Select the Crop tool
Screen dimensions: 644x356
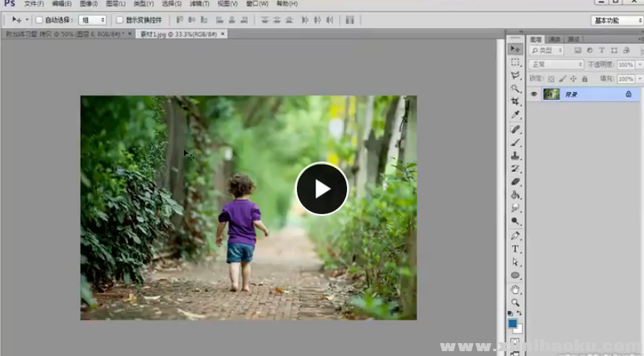click(x=516, y=102)
